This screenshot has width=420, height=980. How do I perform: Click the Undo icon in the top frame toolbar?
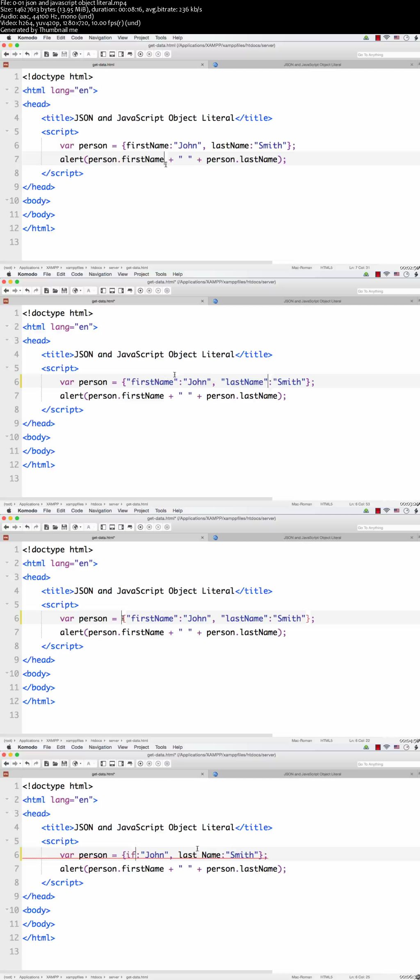tap(27, 54)
